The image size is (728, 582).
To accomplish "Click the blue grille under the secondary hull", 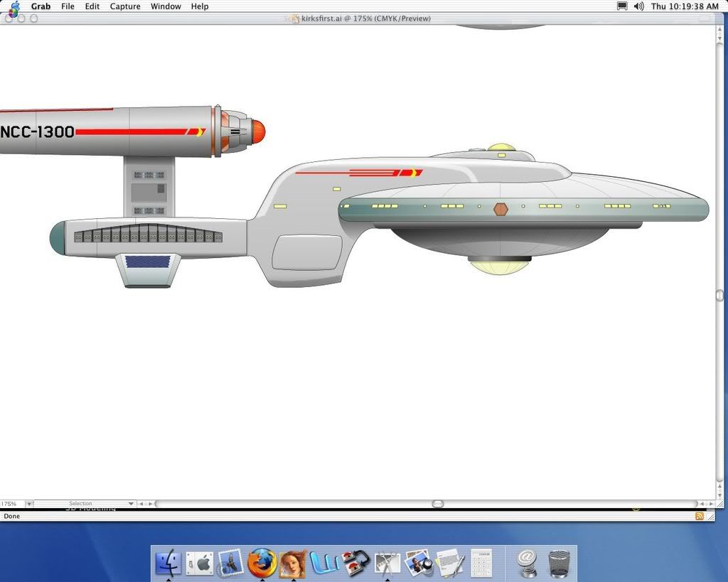I will tap(147, 262).
